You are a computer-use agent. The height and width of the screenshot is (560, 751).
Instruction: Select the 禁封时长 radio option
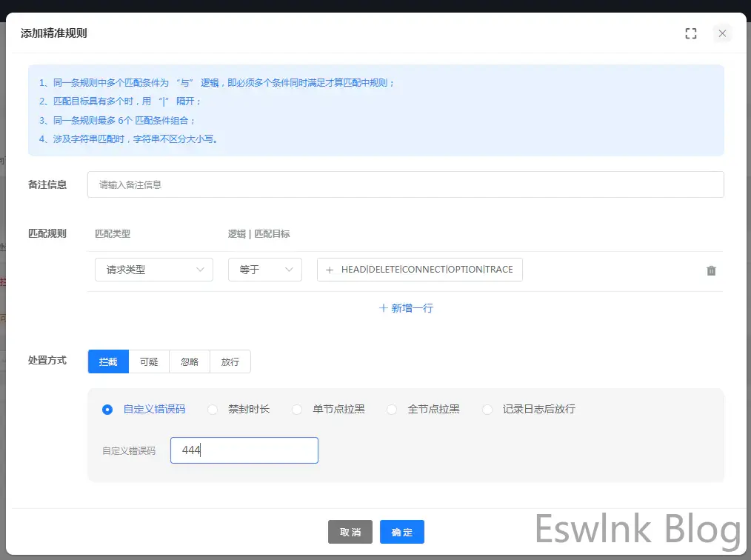(213, 409)
